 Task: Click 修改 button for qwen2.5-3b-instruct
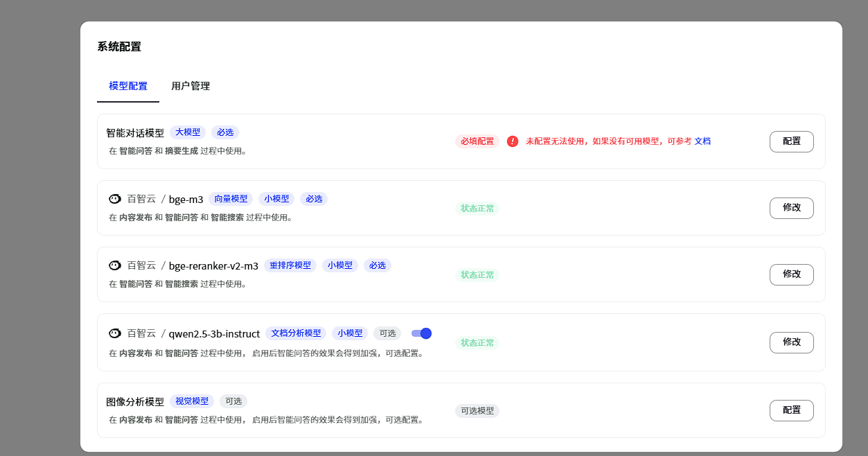pyautogui.click(x=791, y=342)
